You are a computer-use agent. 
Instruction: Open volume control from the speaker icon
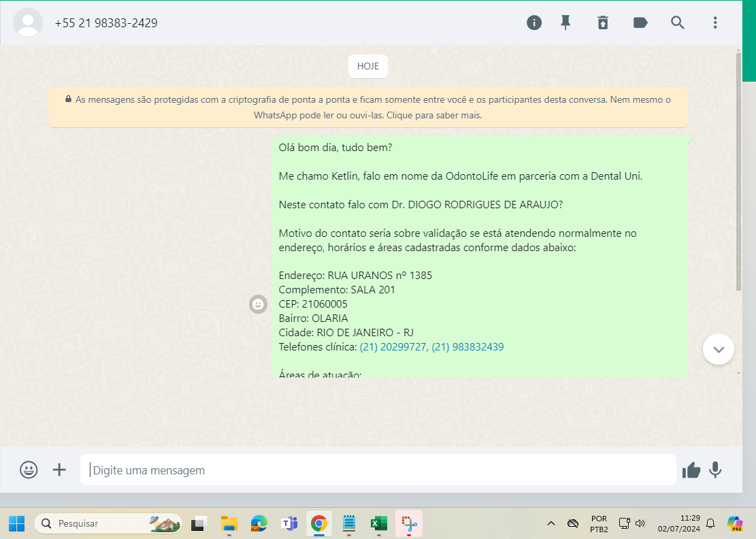(640, 523)
